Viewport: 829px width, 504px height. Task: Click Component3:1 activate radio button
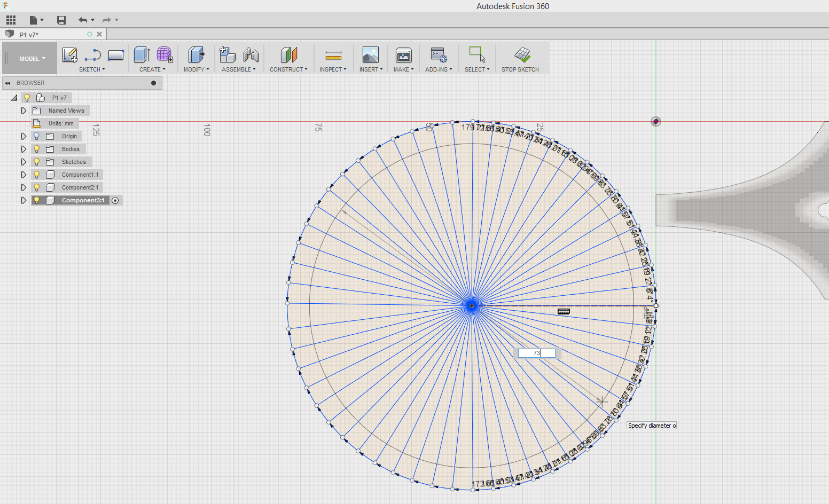(115, 200)
